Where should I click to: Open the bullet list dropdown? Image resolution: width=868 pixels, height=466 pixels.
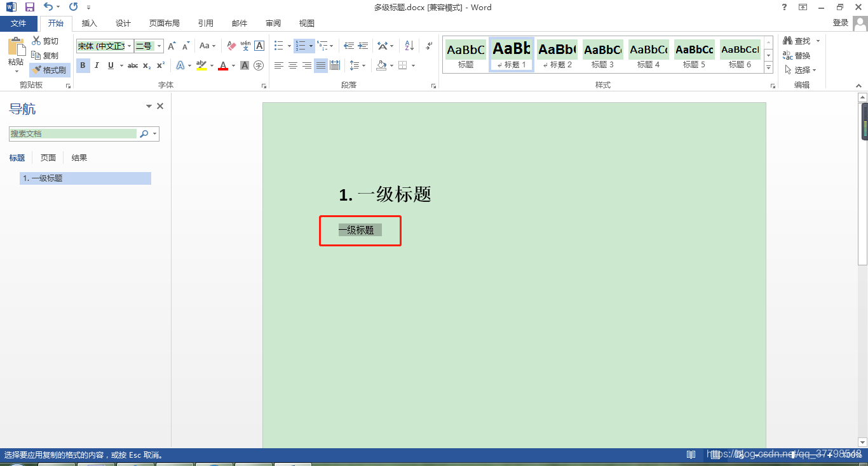click(x=289, y=46)
